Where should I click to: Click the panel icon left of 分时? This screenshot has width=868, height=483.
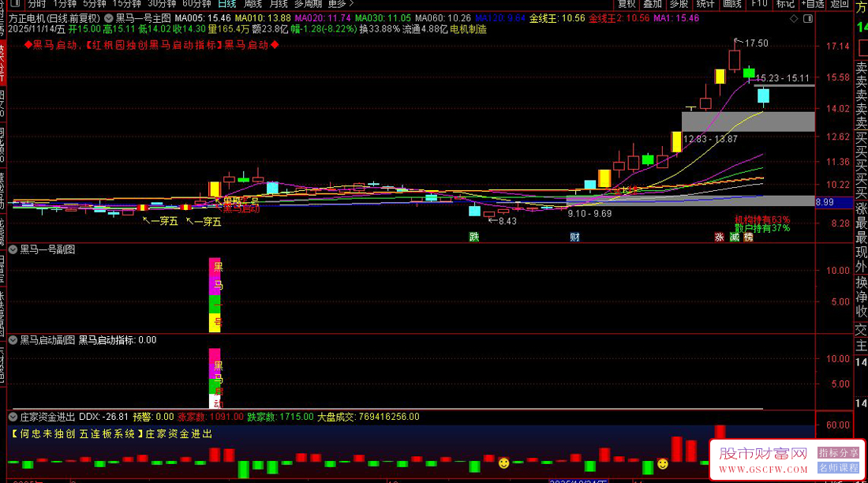click(15, 4)
